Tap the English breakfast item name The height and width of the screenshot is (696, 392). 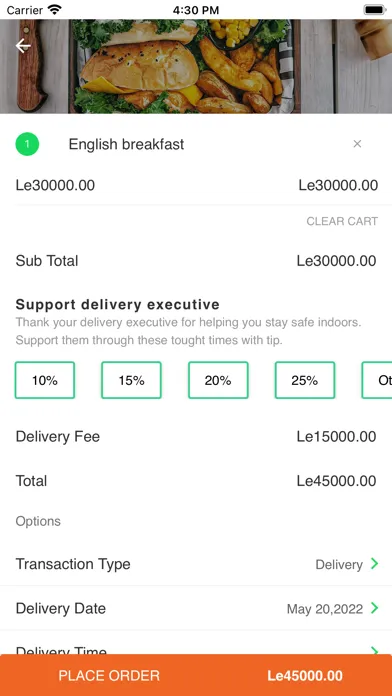pyautogui.click(x=126, y=144)
